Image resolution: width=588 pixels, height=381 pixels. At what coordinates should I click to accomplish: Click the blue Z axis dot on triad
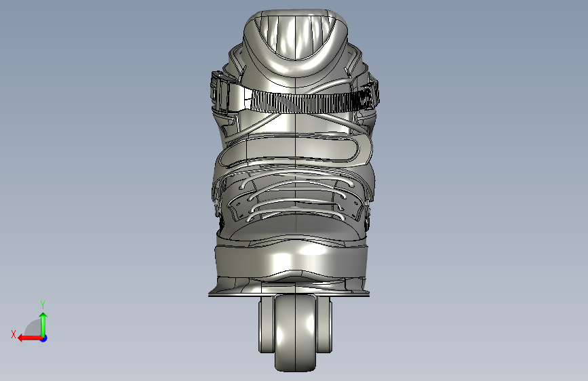(x=44, y=338)
